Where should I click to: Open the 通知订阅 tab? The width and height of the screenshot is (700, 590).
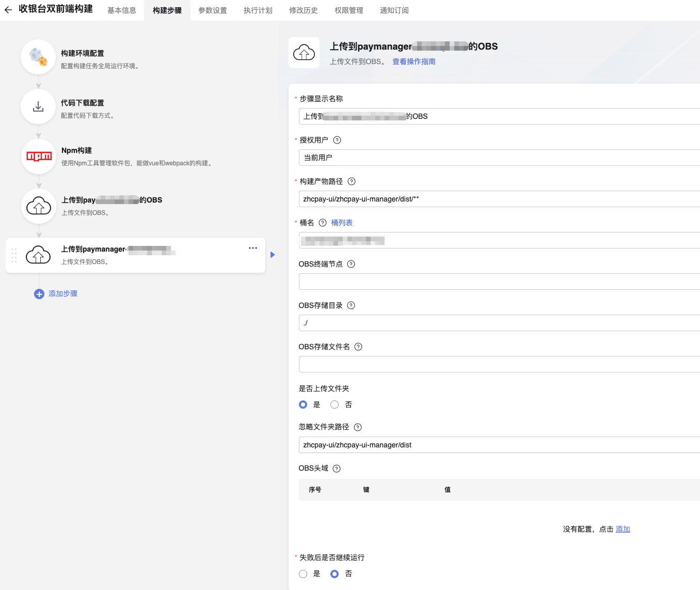pyautogui.click(x=394, y=10)
